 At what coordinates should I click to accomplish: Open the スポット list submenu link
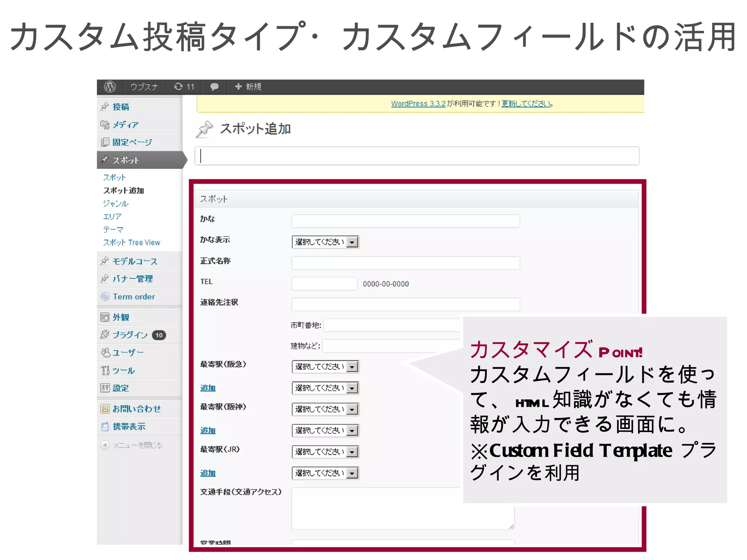pos(114,178)
